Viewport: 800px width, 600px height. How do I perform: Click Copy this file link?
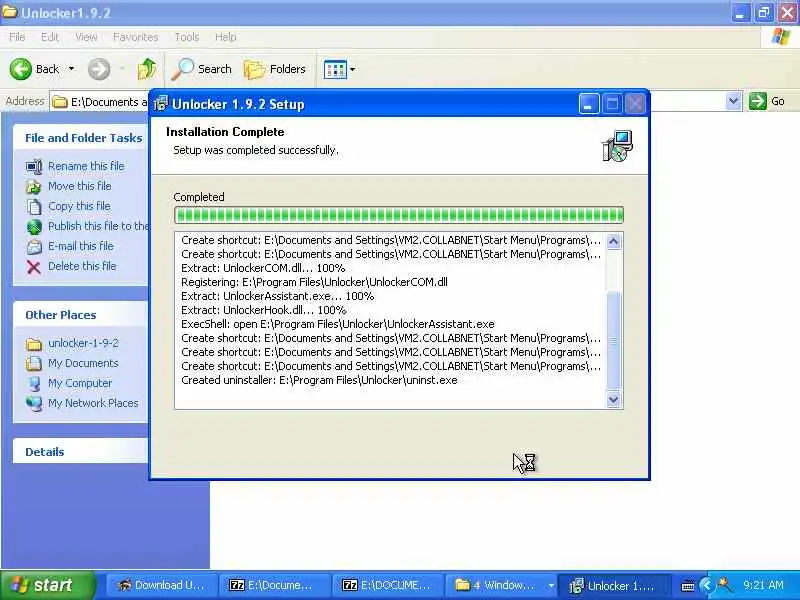[x=79, y=206]
